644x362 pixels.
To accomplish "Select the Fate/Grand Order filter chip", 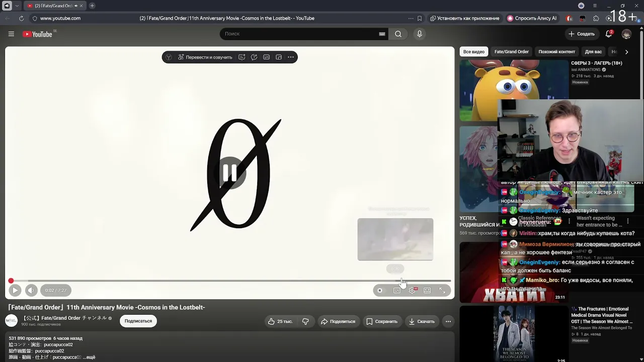I will coord(511,52).
